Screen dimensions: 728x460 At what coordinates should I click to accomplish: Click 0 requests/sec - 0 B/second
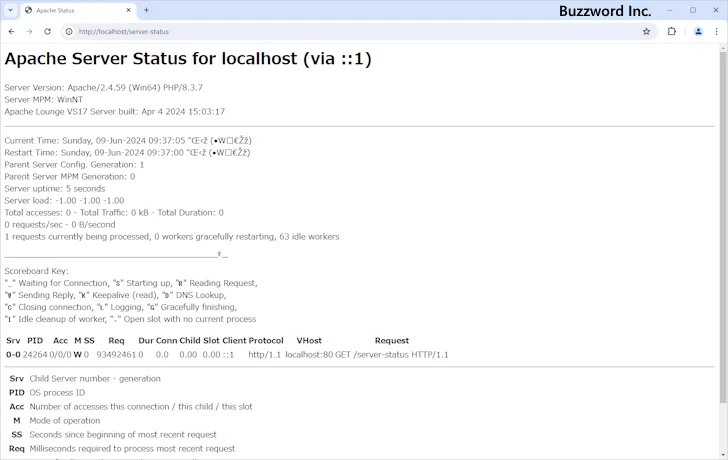[60, 225]
